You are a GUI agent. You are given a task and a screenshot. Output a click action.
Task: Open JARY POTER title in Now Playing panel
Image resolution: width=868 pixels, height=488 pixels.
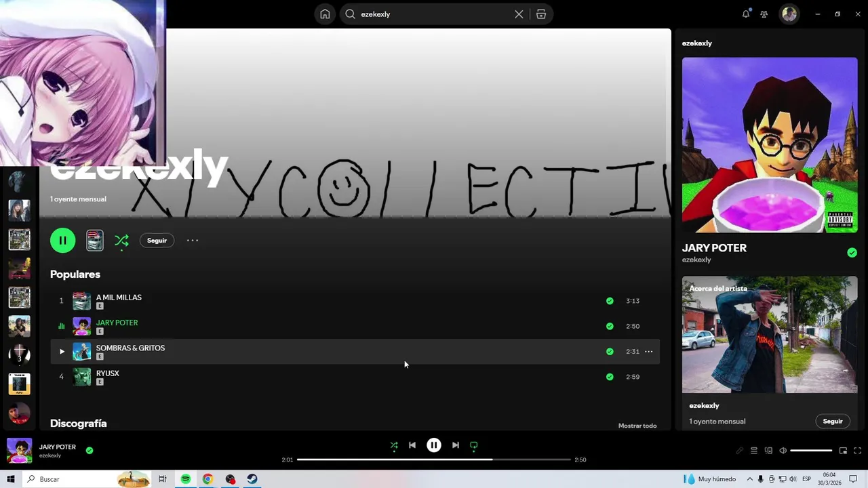[714, 248]
